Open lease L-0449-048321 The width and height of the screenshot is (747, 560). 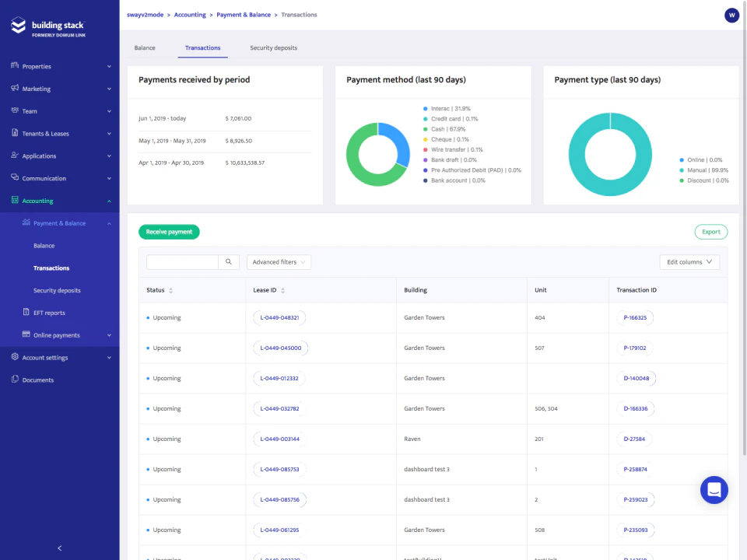tap(279, 317)
